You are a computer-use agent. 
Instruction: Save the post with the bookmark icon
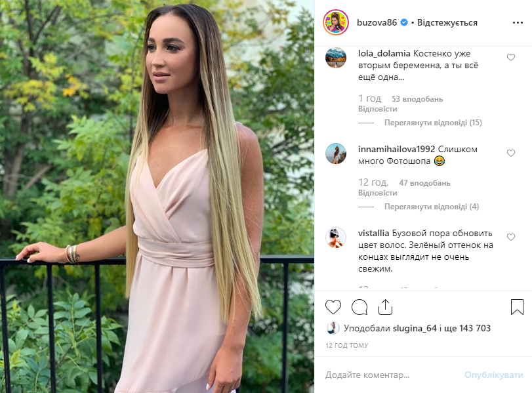tap(517, 307)
